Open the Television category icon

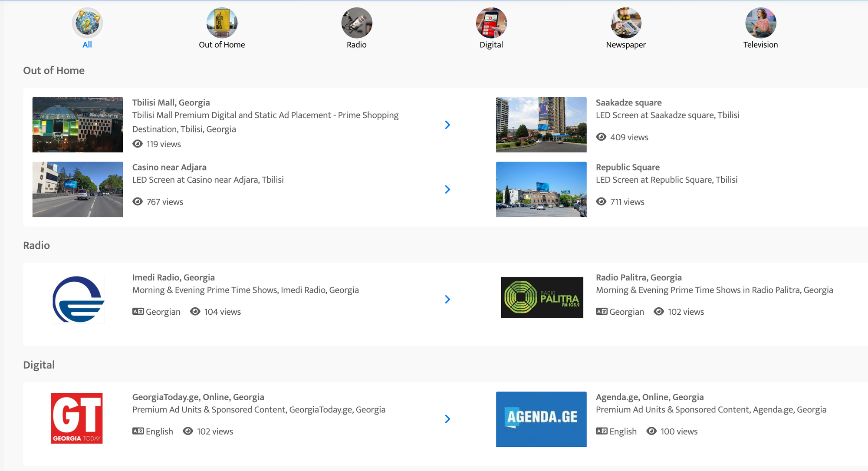click(x=761, y=23)
